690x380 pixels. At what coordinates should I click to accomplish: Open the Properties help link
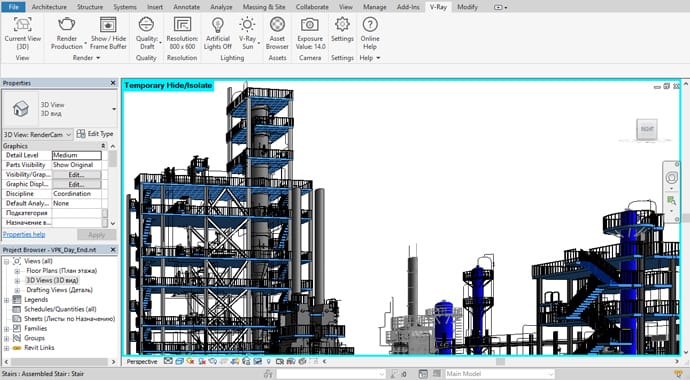[x=24, y=234]
